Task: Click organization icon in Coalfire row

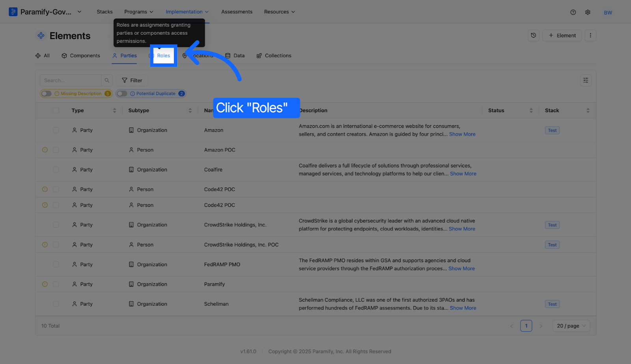Action: pyautogui.click(x=131, y=170)
